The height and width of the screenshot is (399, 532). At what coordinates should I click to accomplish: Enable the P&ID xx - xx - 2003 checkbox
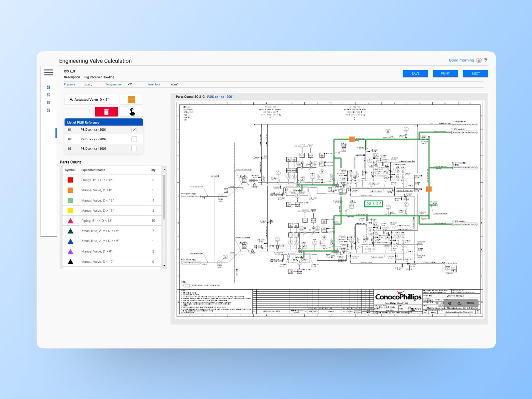[134, 148]
